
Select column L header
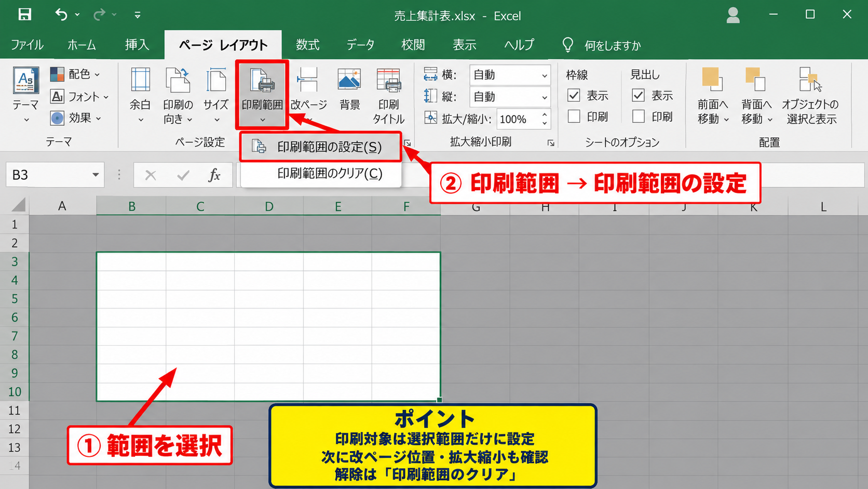[x=823, y=207]
